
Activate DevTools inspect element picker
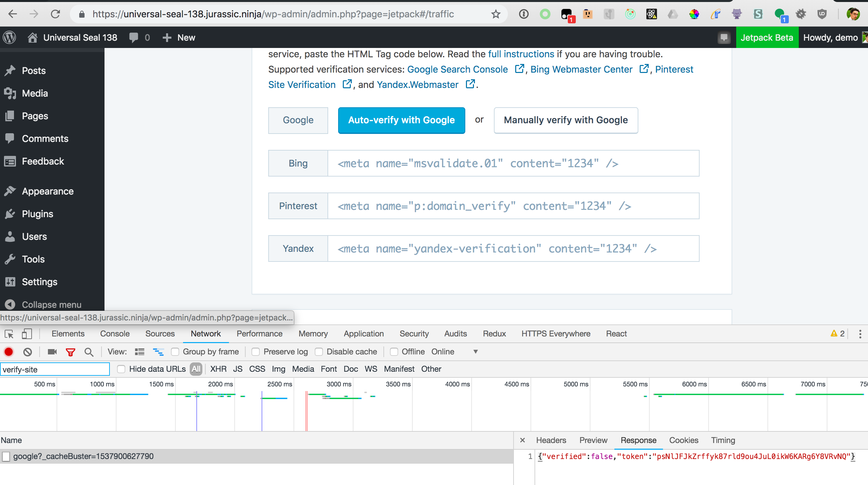(9, 334)
